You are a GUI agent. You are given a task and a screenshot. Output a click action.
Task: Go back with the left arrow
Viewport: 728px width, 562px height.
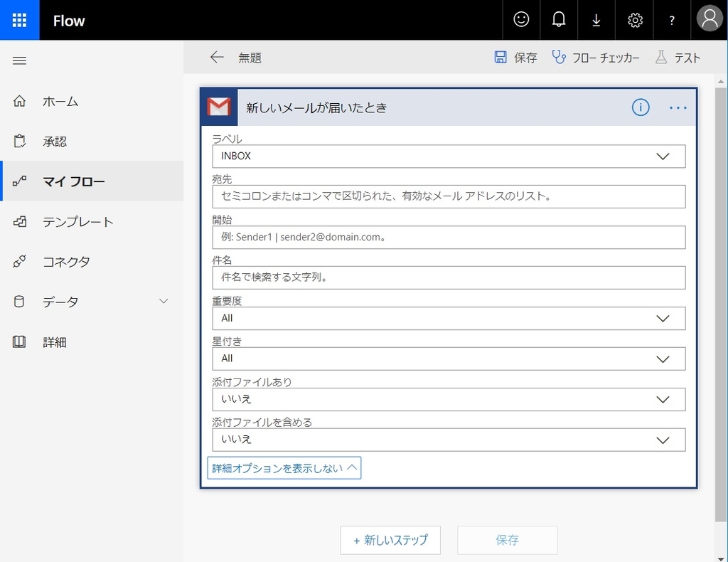217,57
